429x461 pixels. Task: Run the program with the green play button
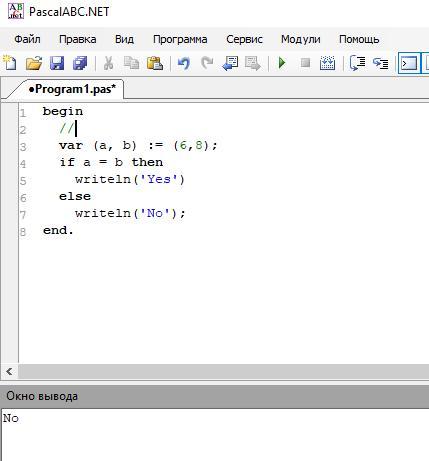pos(282,63)
